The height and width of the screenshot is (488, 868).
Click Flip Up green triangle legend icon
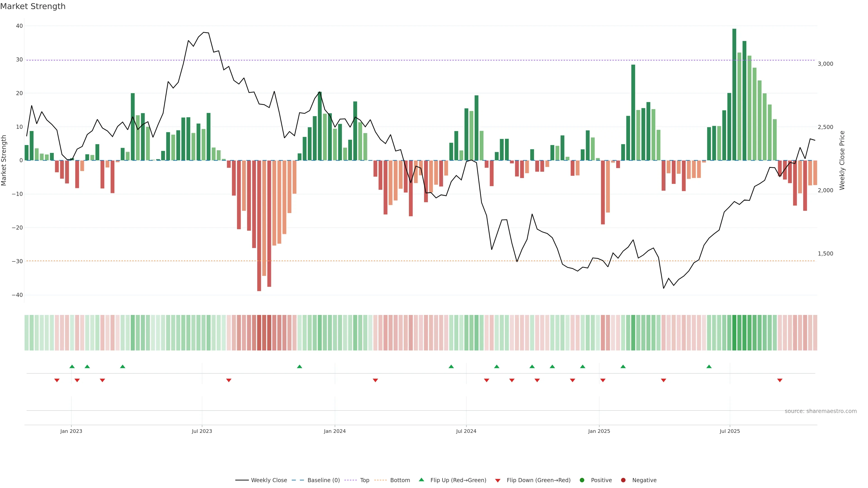(x=421, y=480)
